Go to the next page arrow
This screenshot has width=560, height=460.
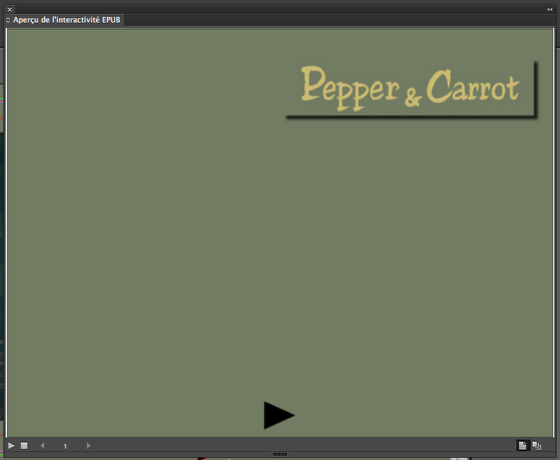[x=89, y=446]
